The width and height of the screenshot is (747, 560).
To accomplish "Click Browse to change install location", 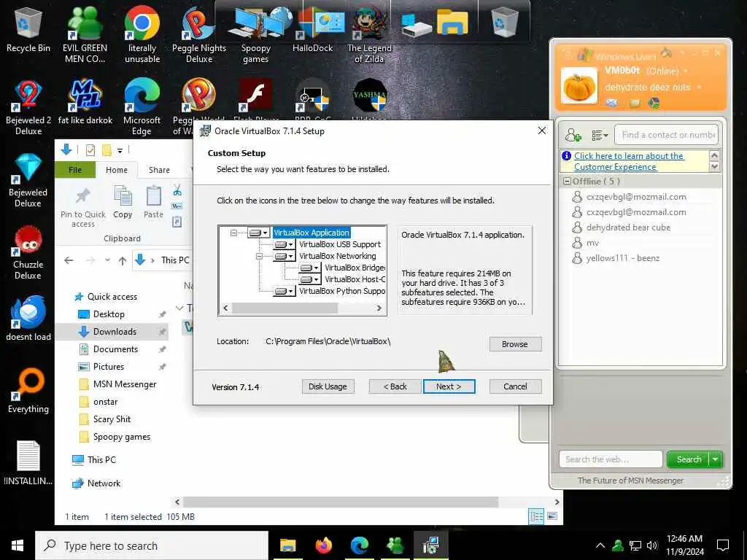I will click(x=515, y=344).
